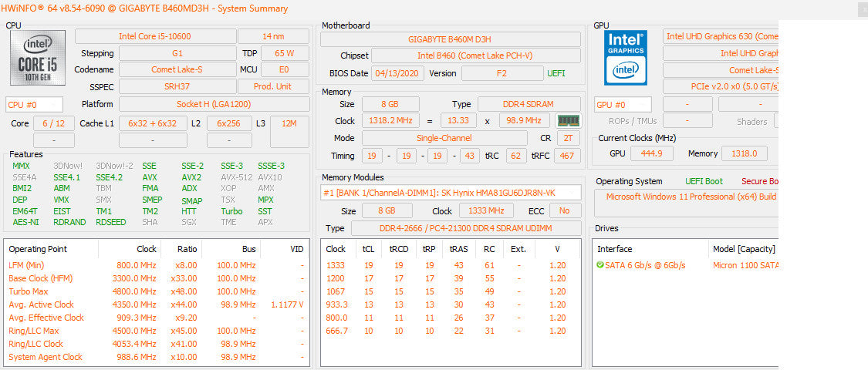Click the UEFI label next to BIOS version

(x=556, y=73)
